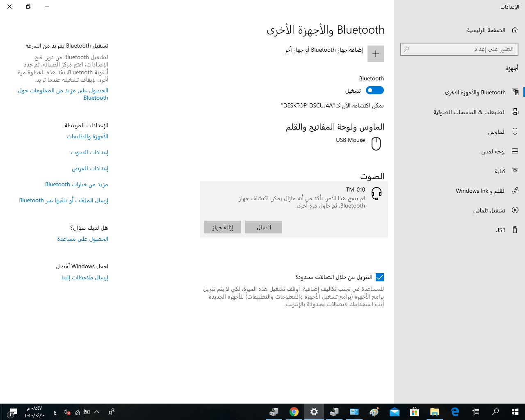Image resolution: width=525 pixels, height=420 pixels.
Task: Click the taskbar clock and date
Action: (x=35, y=412)
